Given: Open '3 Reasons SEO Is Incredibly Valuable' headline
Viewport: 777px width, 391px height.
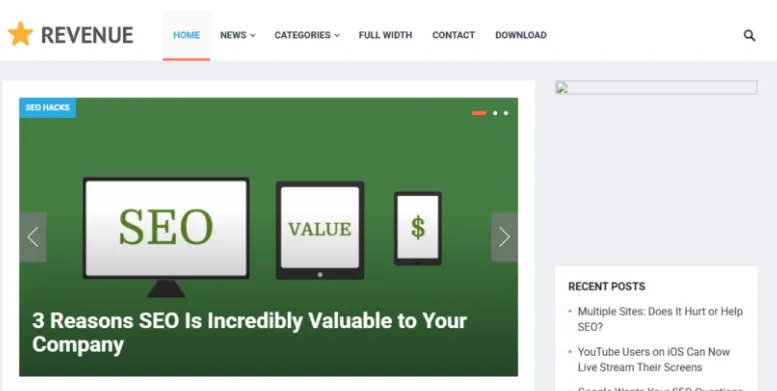Looking at the screenshot, I should pos(249,333).
